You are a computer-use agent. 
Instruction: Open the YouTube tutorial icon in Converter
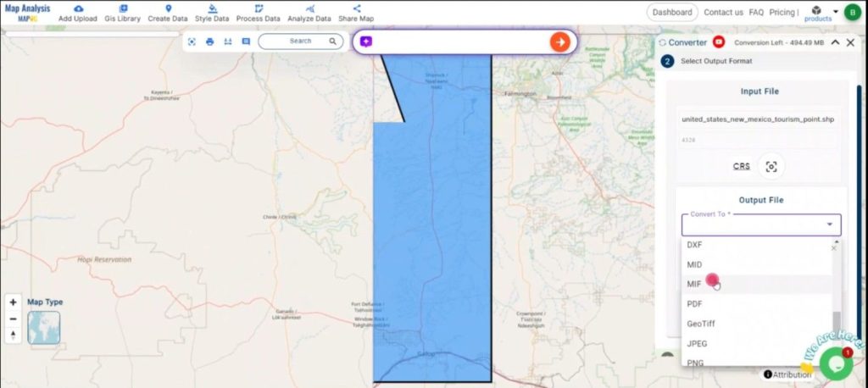[x=719, y=42]
